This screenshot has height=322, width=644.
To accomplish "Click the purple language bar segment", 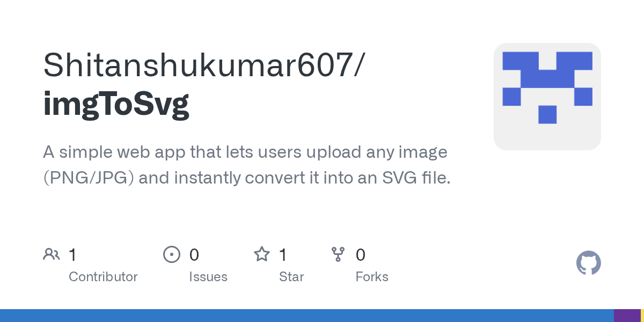I will click(x=627, y=316).
